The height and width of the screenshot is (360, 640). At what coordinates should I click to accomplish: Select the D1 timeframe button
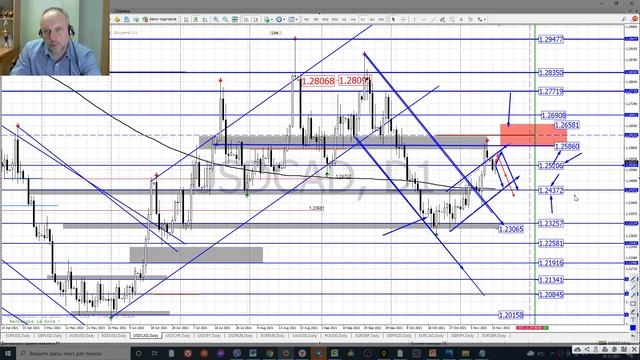(363, 19)
